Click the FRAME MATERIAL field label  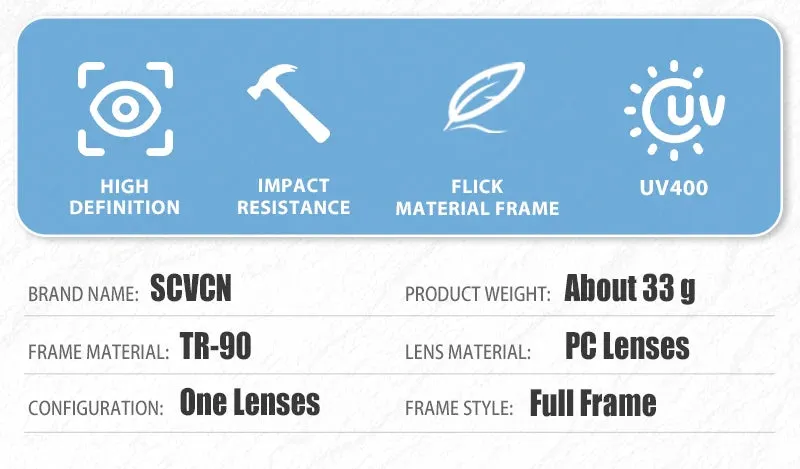point(98,352)
